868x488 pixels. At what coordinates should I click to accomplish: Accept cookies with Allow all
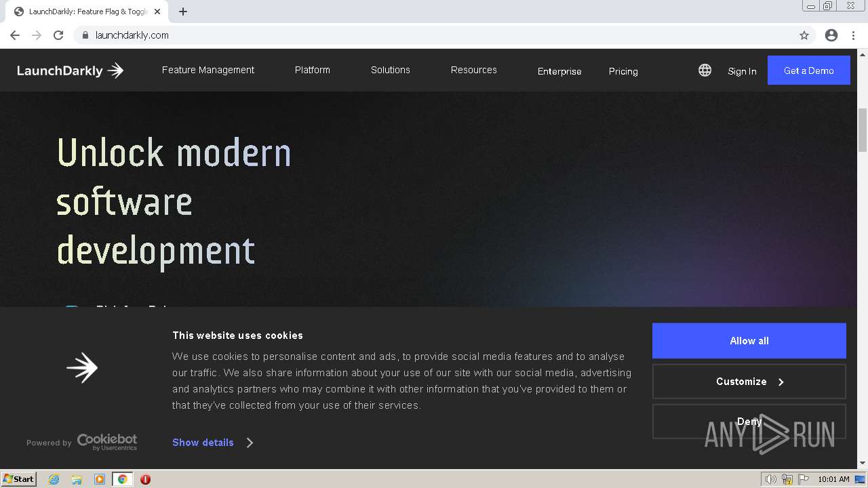[749, 341]
